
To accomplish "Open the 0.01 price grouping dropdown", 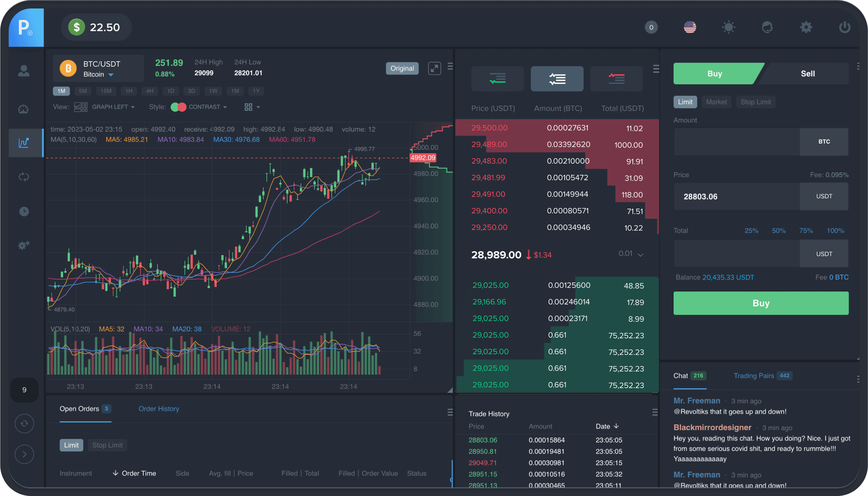I will click(x=631, y=254).
